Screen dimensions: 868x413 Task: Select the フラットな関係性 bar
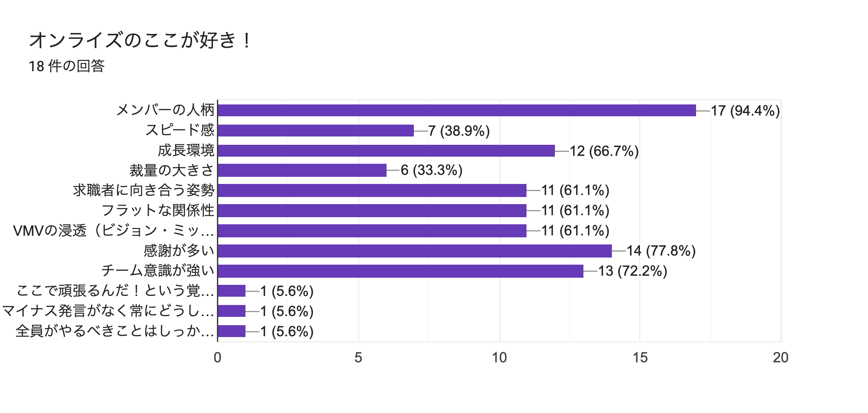tap(372, 210)
